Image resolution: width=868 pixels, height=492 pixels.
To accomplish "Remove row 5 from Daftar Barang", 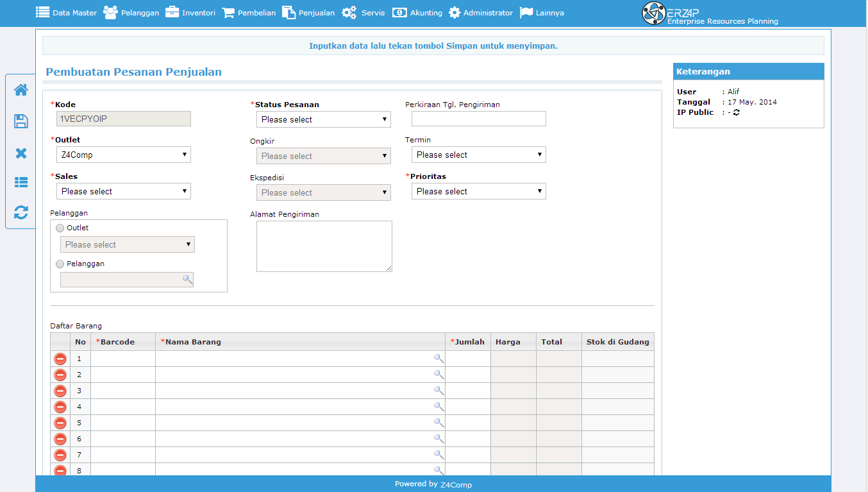I will 60,423.
